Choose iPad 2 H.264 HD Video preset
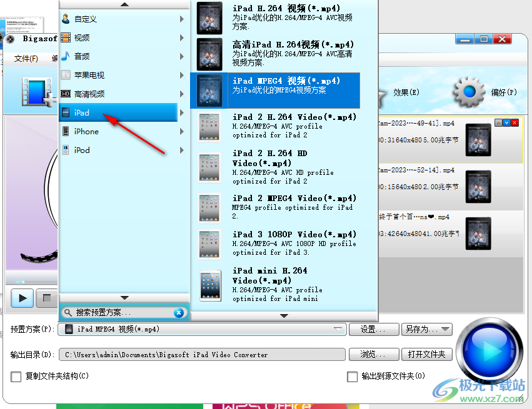The image size is (532, 409). 275,167
